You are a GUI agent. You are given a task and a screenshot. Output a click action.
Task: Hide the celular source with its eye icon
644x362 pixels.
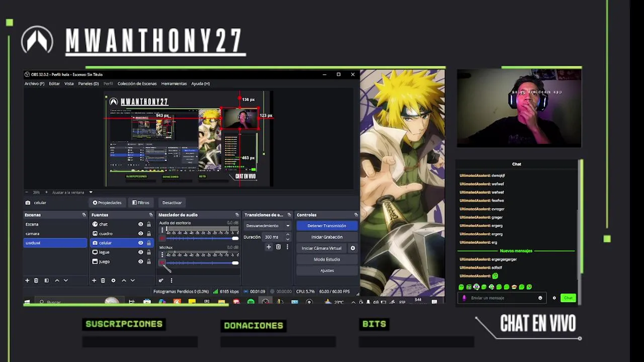pos(141,243)
